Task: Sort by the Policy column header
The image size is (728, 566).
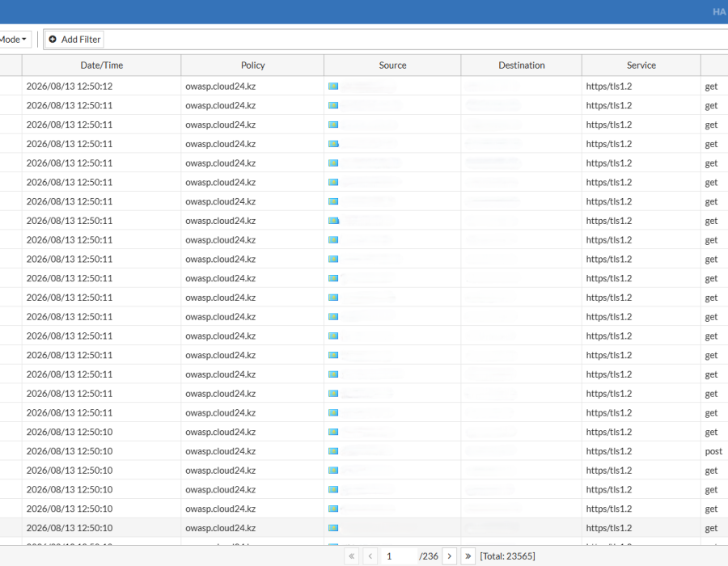Action: click(x=252, y=65)
